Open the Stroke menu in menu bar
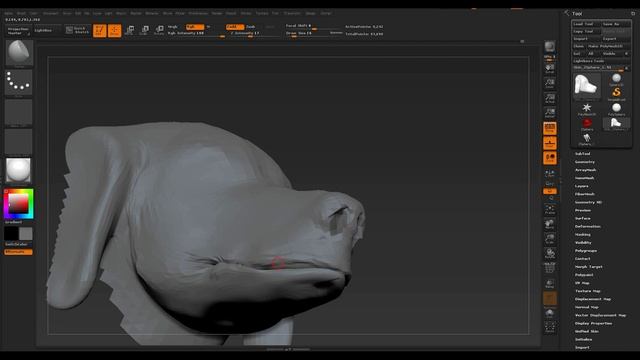Viewport: 640px width, 360px height. coord(246,13)
